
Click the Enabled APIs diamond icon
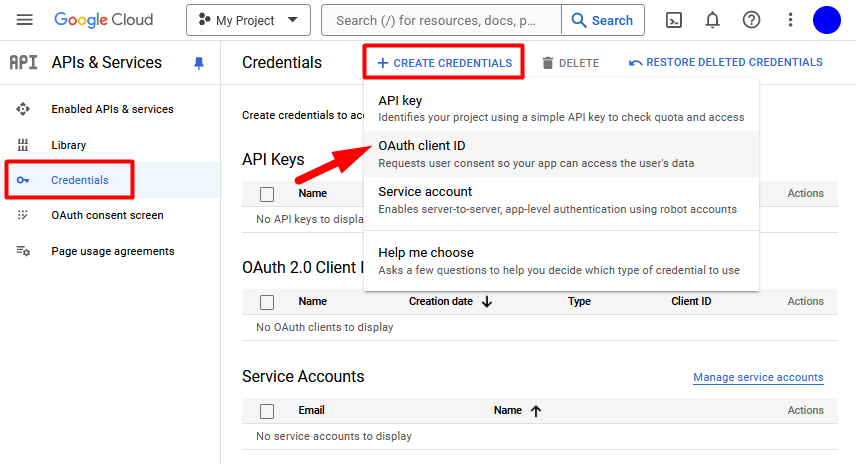pyautogui.click(x=23, y=109)
